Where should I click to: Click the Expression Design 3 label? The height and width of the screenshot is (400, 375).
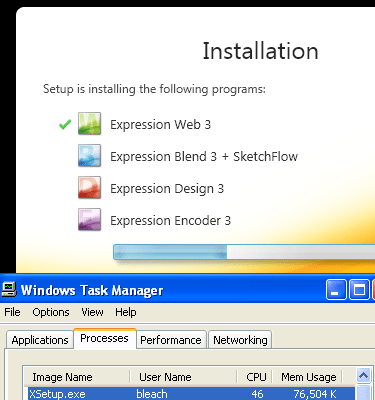pyautogui.click(x=167, y=189)
